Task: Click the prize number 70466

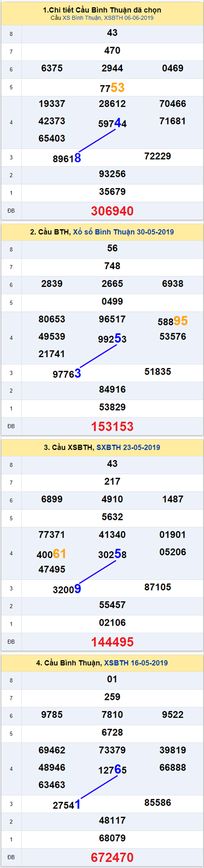Action: pyautogui.click(x=173, y=104)
